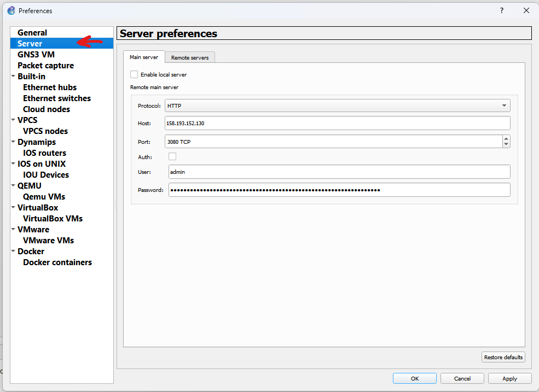
Task: Click the Apply button
Action: [510, 378]
